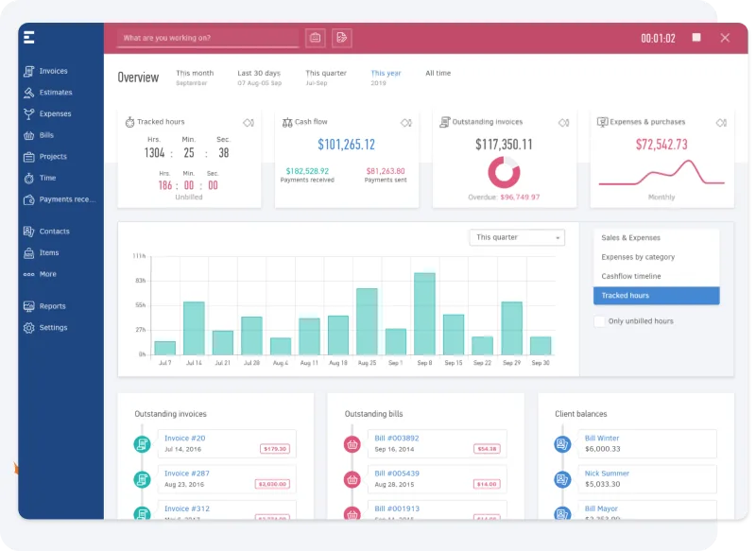The height and width of the screenshot is (551, 756).
Task: Open Bill Winter client balance
Action: click(x=602, y=439)
